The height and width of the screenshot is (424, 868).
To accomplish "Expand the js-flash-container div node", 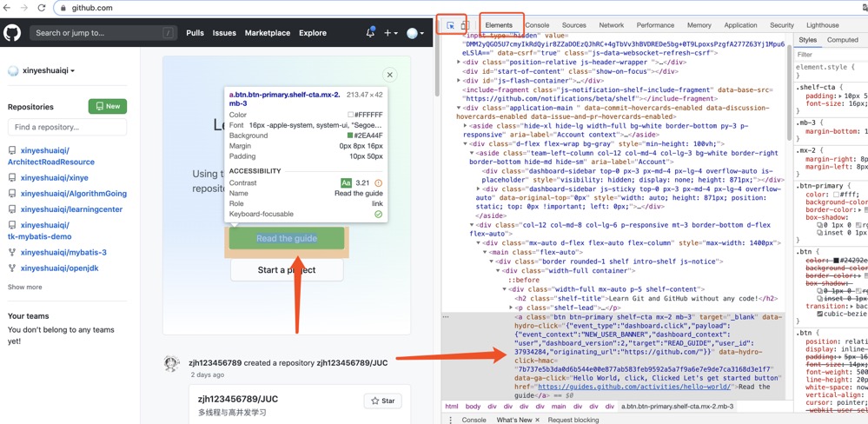I will click(x=460, y=81).
